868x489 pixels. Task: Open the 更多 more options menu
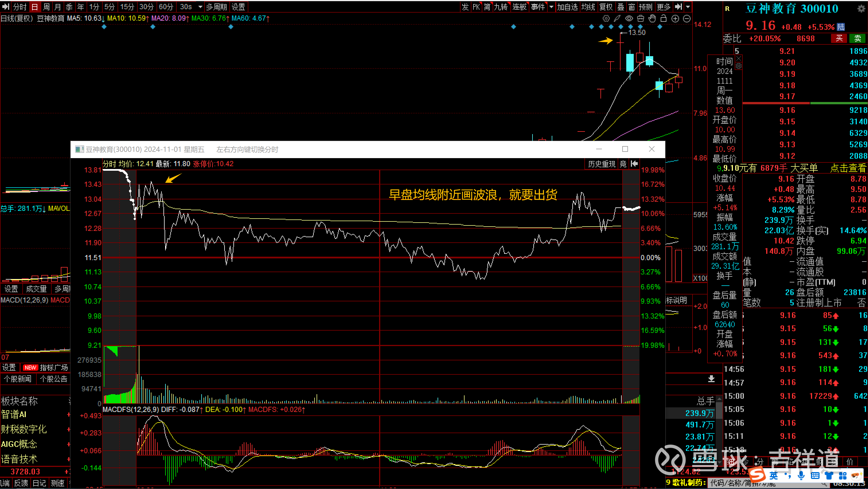[664, 6]
